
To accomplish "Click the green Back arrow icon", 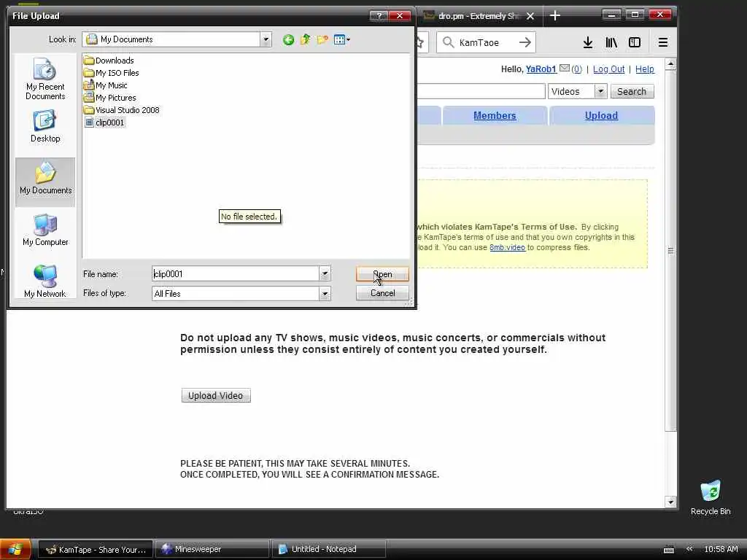I will [288, 40].
